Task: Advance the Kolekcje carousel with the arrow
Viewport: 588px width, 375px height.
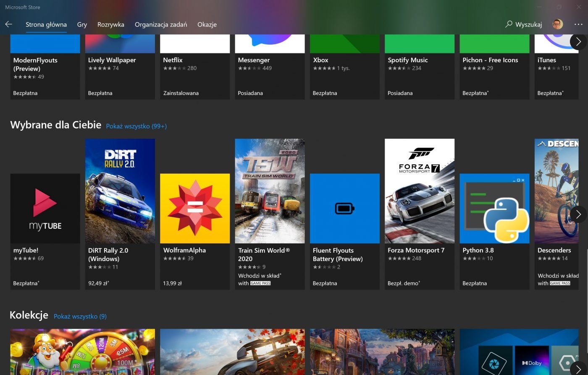Action: pos(578,369)
